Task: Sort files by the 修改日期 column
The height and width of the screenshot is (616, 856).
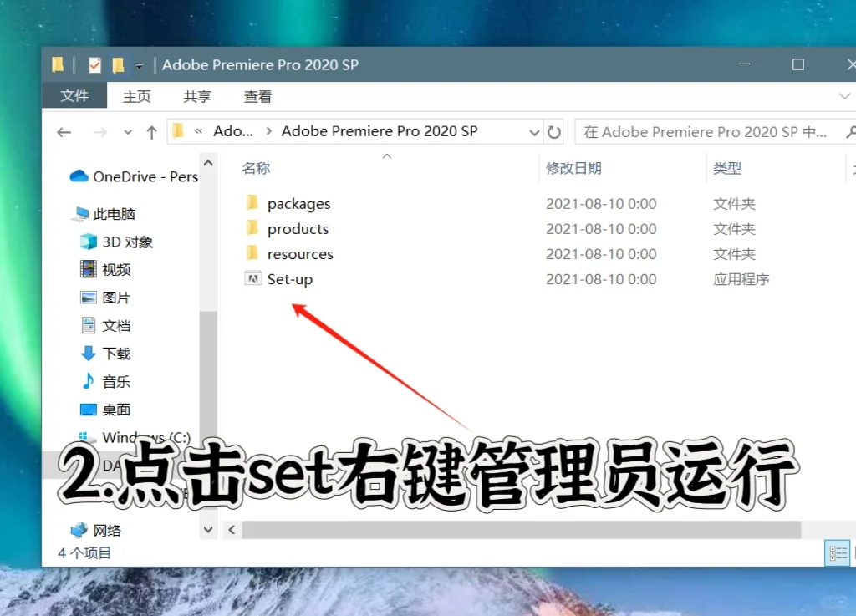Action: pos(573,167)
